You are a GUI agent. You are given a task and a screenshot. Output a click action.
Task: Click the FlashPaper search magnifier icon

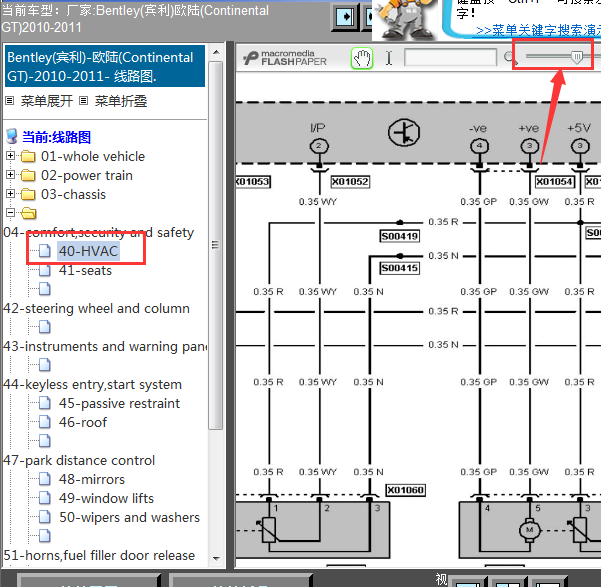[x=510, y=58]
